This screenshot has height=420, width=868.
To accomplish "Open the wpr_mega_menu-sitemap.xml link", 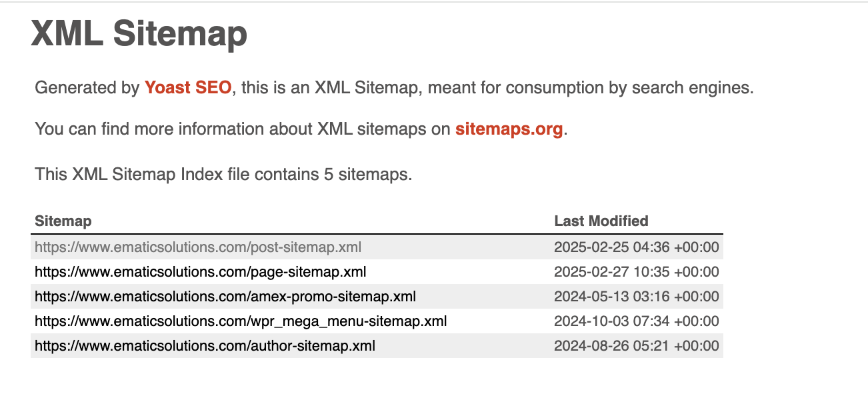I will [241, 321].
